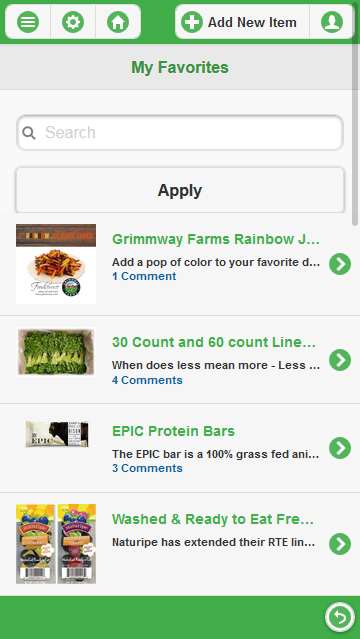The image size is (360, 639).
Task: Open the 1 Comment link
Action: [144, 276]
